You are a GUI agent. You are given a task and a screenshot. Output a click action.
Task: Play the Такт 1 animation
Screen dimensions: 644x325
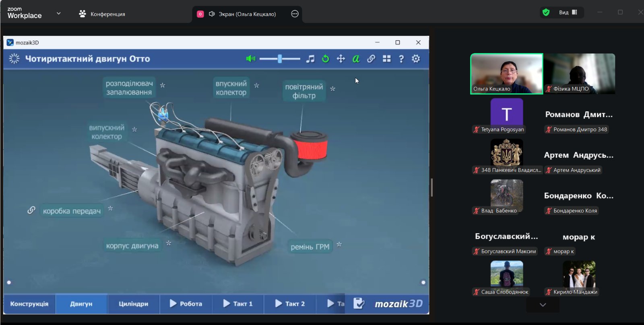(237, 304)
